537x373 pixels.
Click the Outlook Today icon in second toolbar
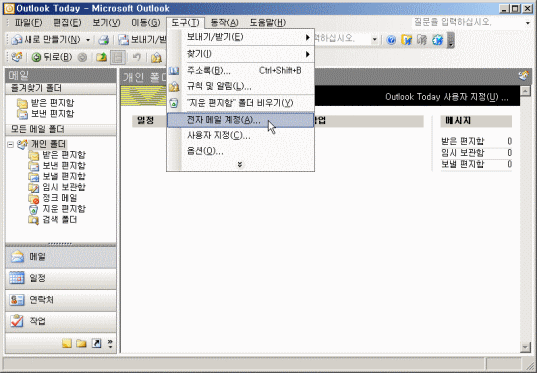(17, 57)
